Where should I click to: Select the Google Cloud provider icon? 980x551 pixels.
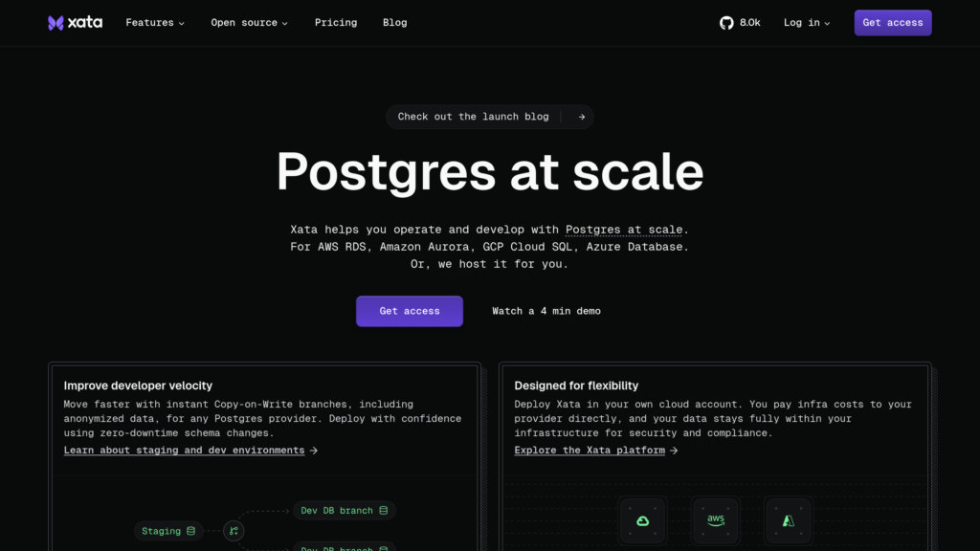643,520
